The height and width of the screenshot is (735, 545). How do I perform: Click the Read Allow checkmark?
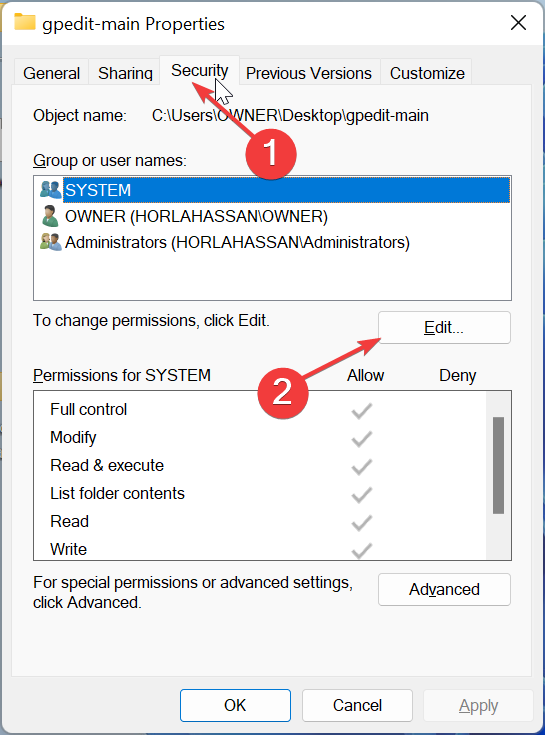pyautogui.click(x=362, y=523)
